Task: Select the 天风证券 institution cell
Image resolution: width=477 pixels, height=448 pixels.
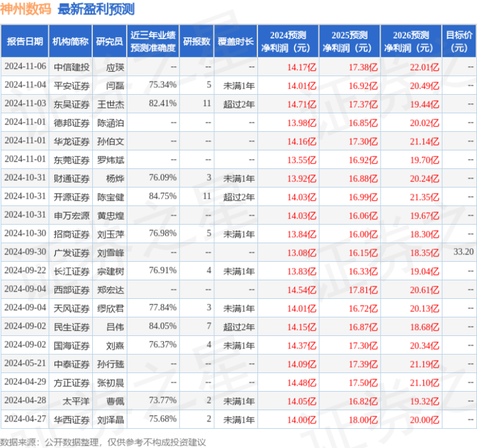Action: pyautogui.click(x=72, y=308)
